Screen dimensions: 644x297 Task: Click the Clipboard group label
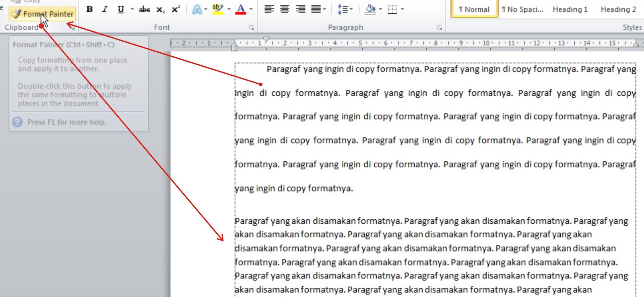[x=21, y=27]
